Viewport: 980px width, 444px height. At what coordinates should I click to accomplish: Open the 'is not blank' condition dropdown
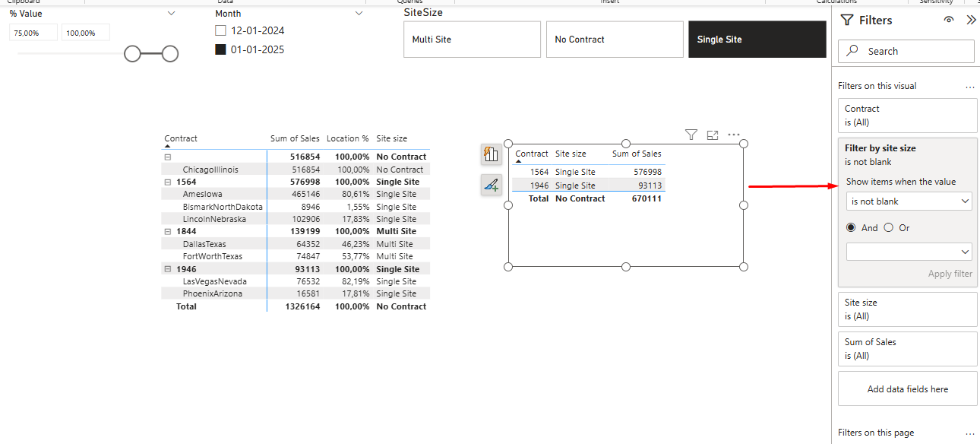(909, 201)
